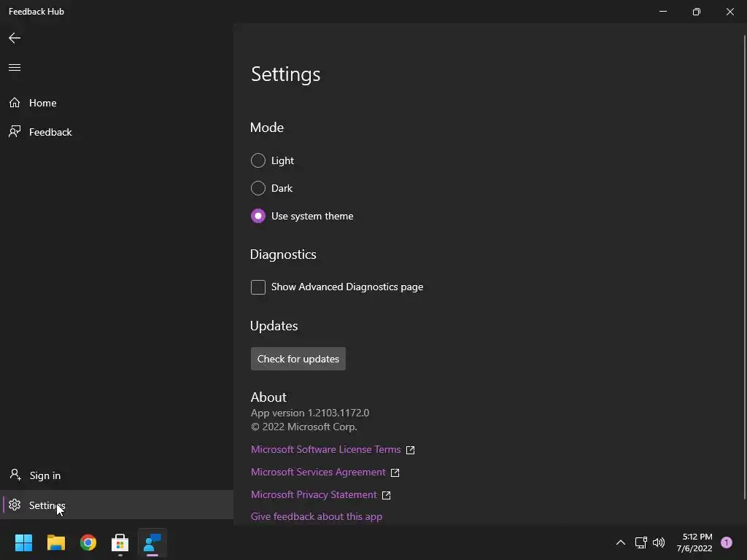The width and height of the screenshot is (747, 560).
Task: Click external-link icon beside License Terms
Action: (x=410, y=450)
